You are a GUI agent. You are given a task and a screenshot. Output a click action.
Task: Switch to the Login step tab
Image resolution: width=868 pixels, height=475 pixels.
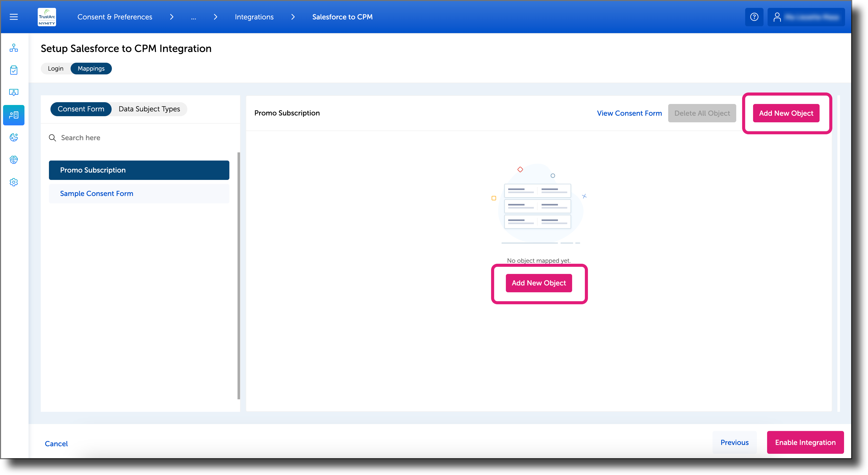point(56,68)
